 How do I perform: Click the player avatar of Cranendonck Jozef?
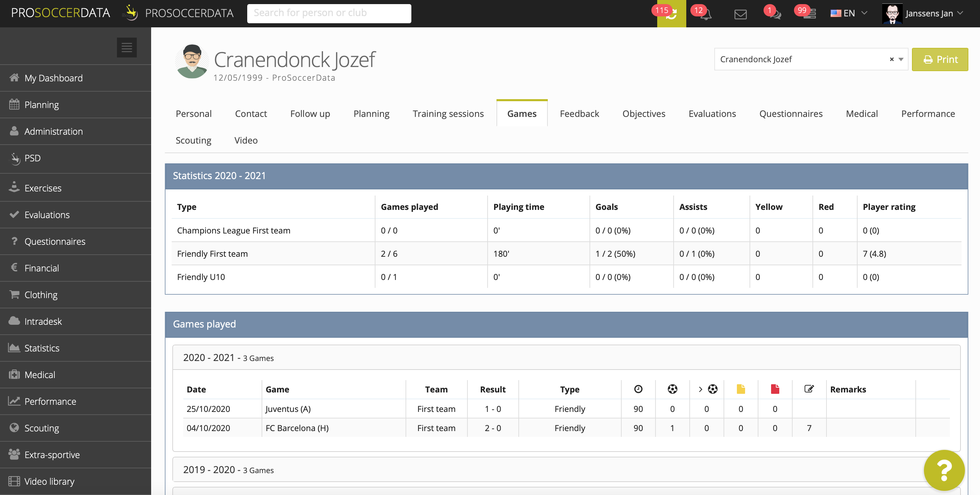(192, 61)
